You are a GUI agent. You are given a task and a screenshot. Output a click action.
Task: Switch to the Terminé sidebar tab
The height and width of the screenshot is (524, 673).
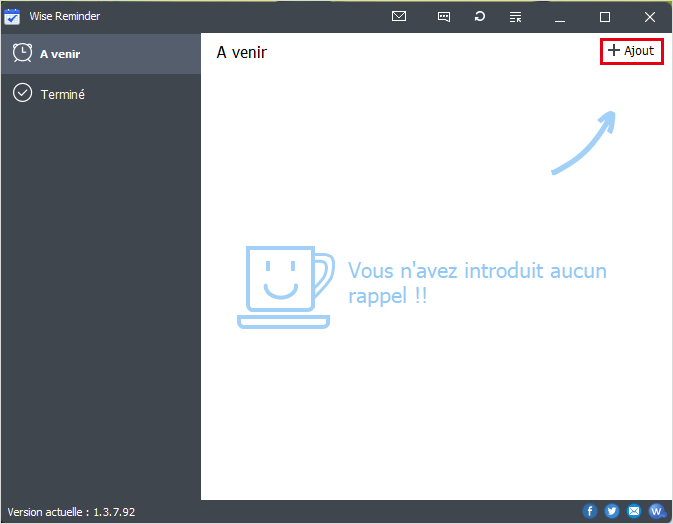coord(101,94)
